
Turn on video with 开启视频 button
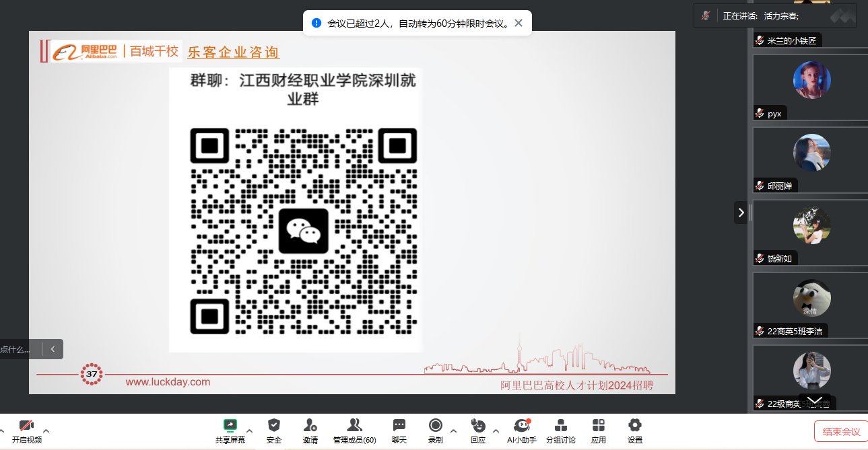[x=26, y=430]
